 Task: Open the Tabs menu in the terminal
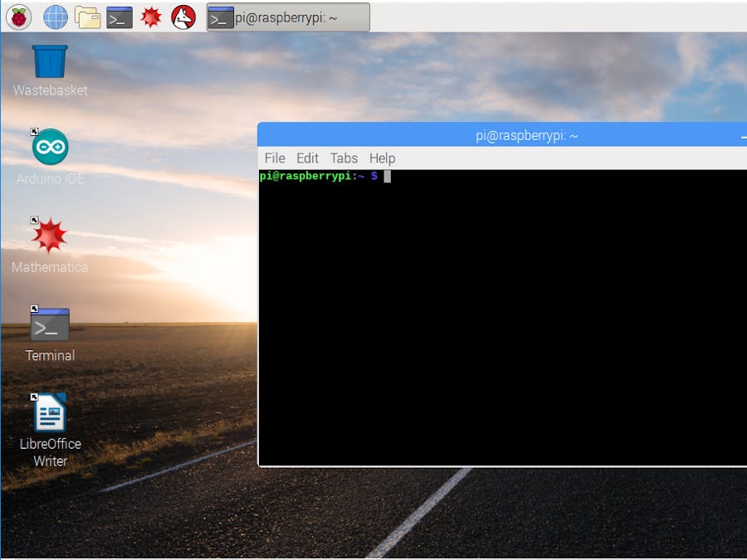[x=344, y=158]
